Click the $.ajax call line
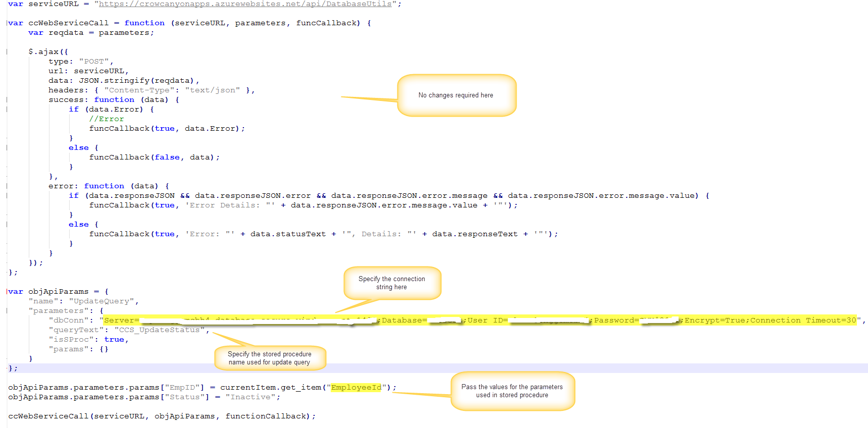The image size is (868, 428). [x=48, y=52]
